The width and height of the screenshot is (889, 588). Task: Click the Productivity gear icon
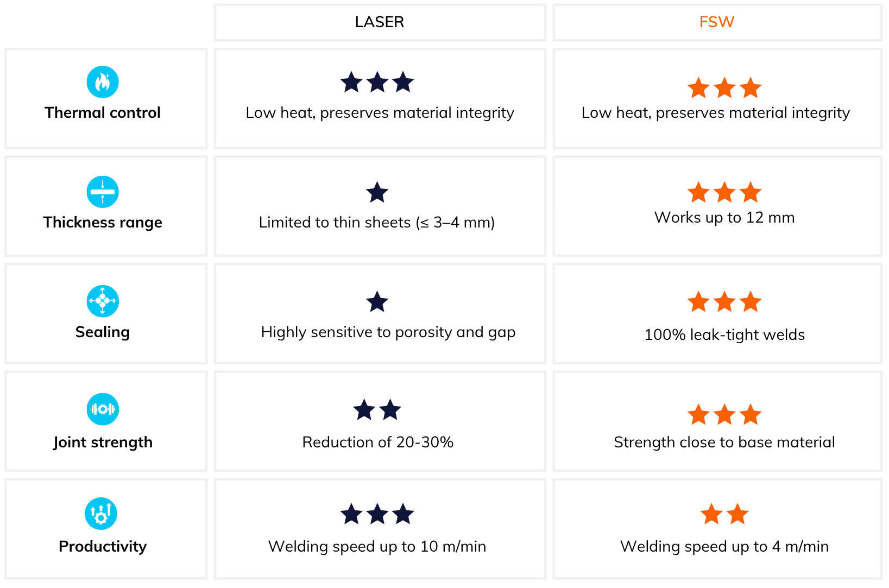point(101,514)
